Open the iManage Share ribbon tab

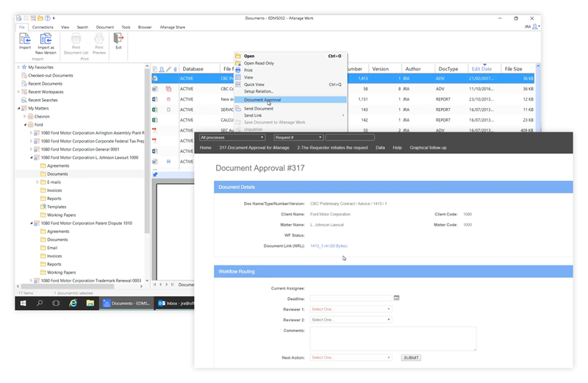click(x=173, y=27)
